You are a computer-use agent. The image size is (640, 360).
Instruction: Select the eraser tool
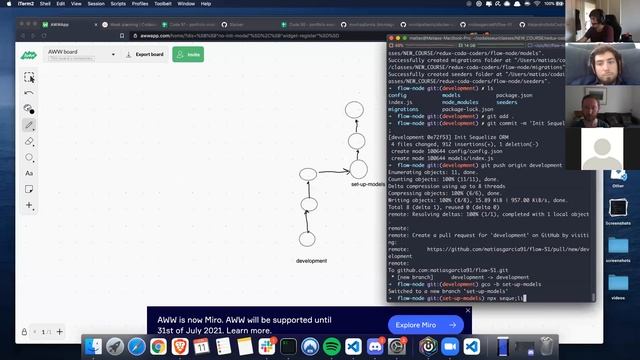pos(29,141)
